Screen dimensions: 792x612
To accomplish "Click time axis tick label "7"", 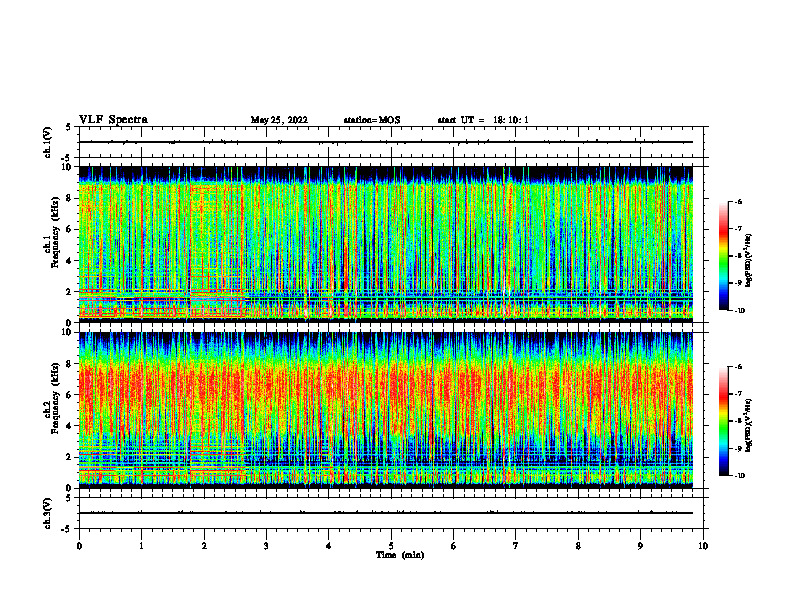I will coord(516,546).
